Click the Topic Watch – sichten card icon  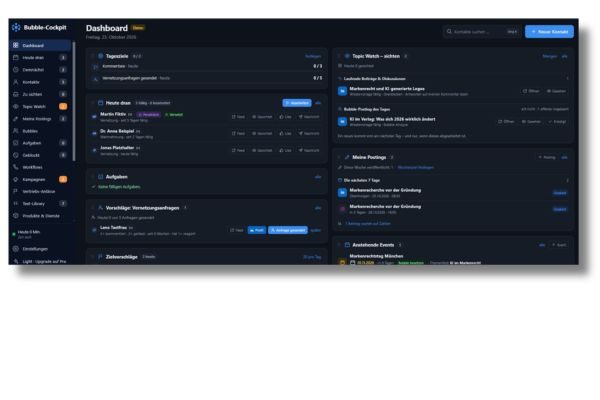[347, 56]
